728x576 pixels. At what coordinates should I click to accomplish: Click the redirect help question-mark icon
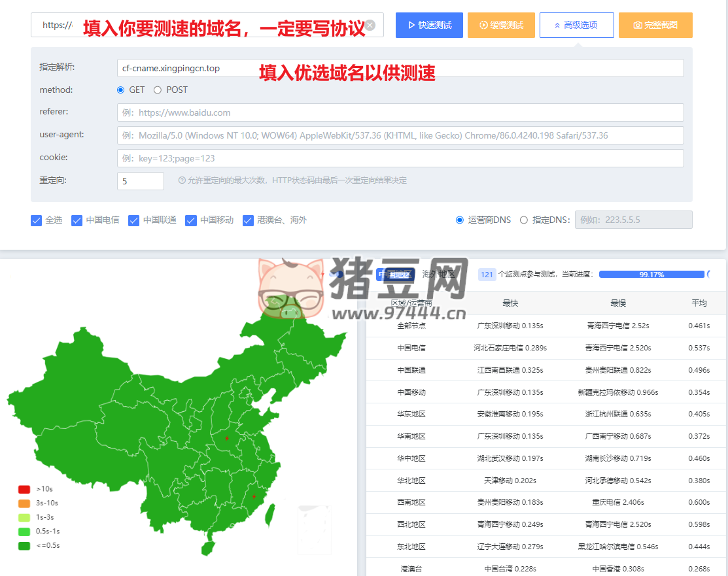(x=182, y=181)
